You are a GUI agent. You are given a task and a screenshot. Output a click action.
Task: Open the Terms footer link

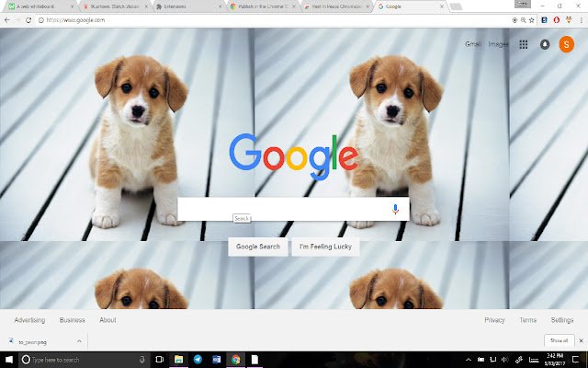point(528,320)
